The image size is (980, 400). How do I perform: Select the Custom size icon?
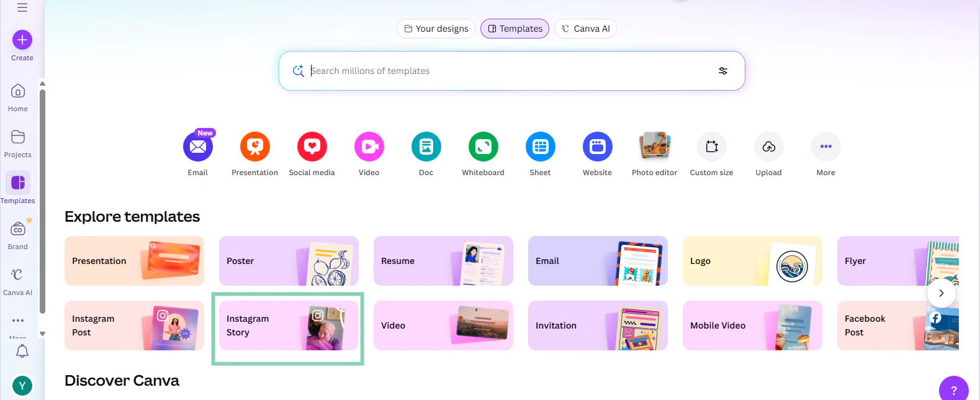tap(712, 147)
